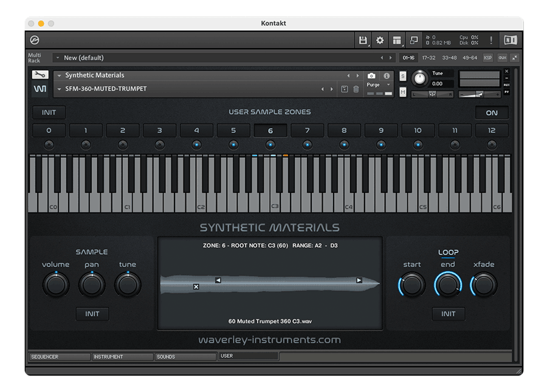Screen dimensions: 547x392
Task: Toggle the LED under zone 9
Action: [x=381, y=145]
